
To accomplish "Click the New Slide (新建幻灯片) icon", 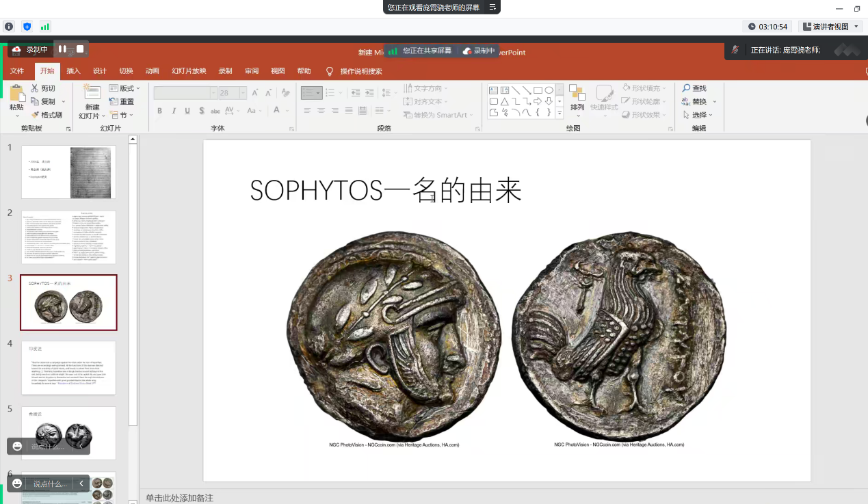I will coord(92,94).
